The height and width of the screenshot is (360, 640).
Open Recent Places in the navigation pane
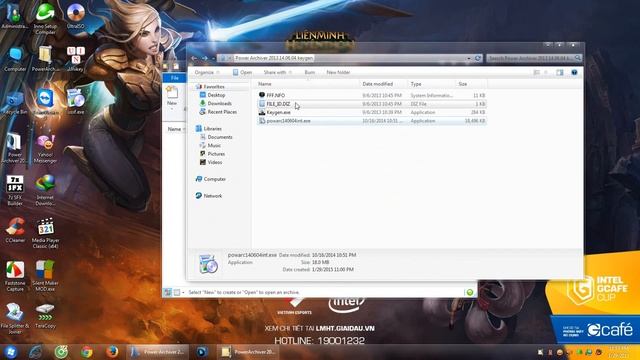coord(218,112)
